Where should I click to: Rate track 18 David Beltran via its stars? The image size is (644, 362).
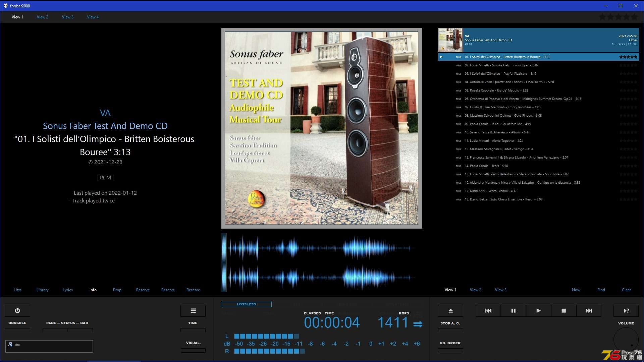tap(628, 199)
